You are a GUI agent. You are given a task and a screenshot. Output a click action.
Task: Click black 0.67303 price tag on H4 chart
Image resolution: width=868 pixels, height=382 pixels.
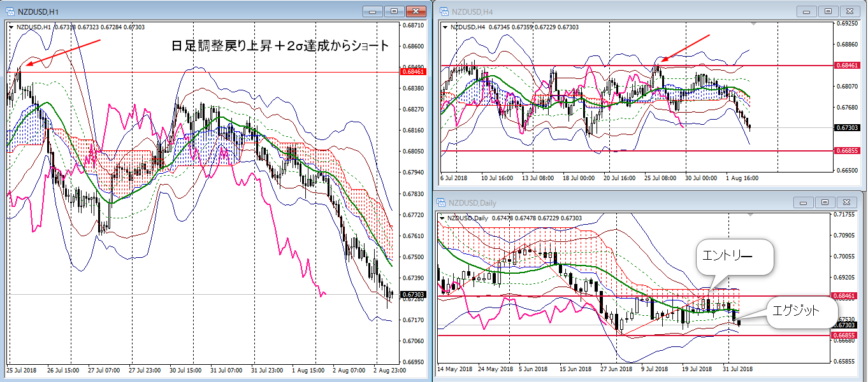(846, 127)
